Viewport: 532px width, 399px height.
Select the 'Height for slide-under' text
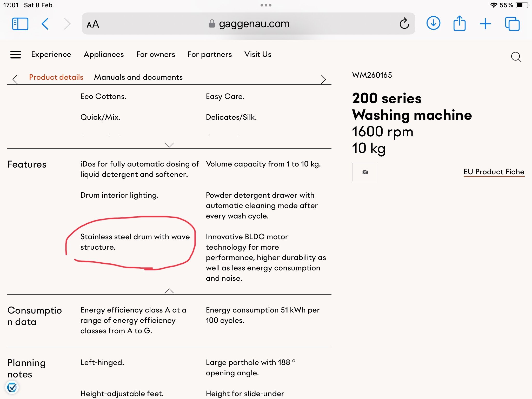coord(245,394)
